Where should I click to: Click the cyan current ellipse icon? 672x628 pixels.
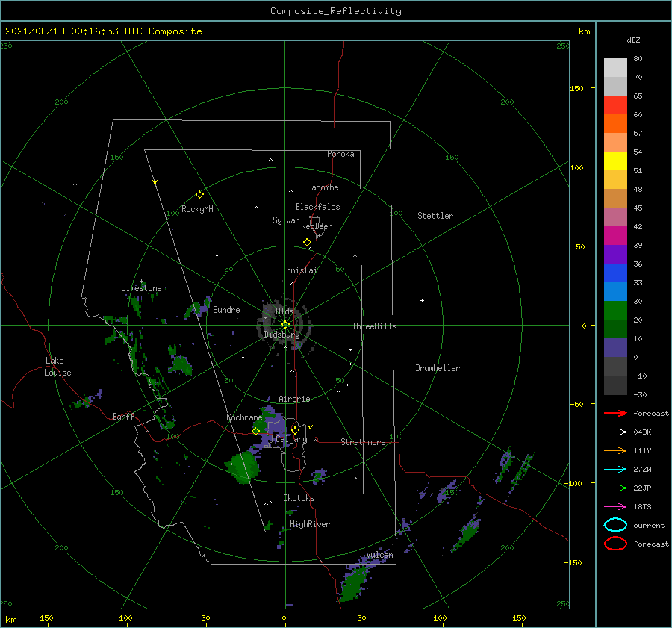pos(615,525)
